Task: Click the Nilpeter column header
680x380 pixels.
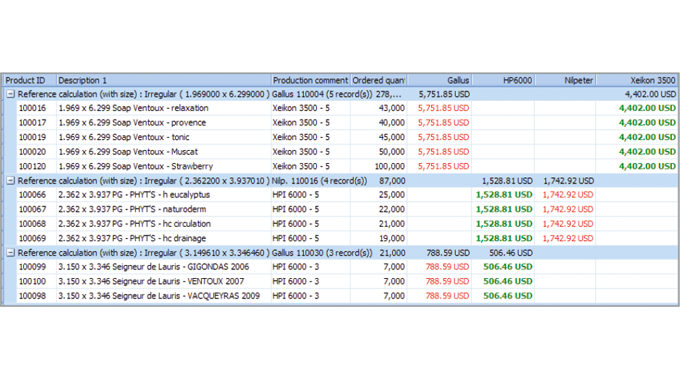Action: (x=565, y=80)
